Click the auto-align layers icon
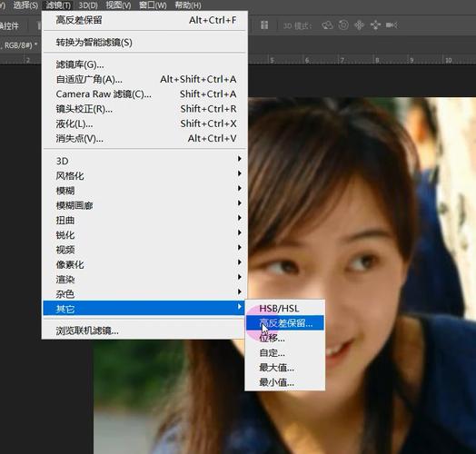This screenshot has width=476, height=454. (264, 25)
